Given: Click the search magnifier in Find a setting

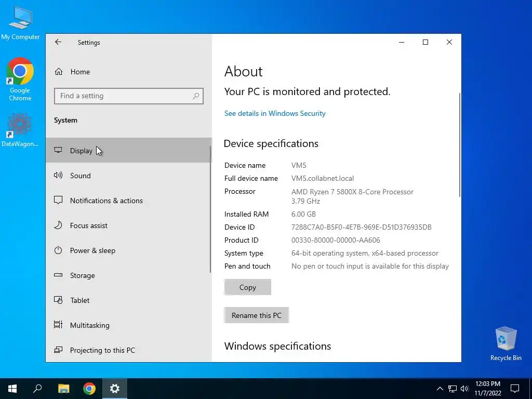Looking at the screenshot, I should [196, 96].
